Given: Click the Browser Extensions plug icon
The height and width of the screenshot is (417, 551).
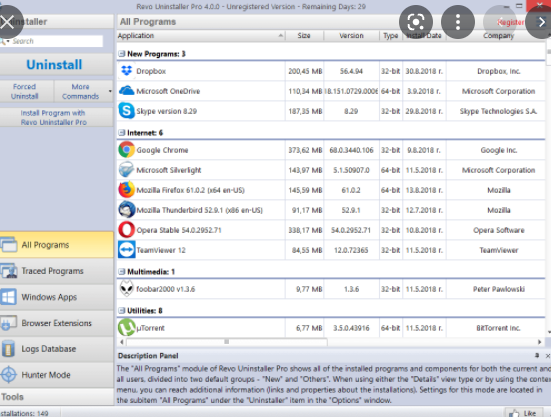Looking at the screenshot, I should [8, 323].
